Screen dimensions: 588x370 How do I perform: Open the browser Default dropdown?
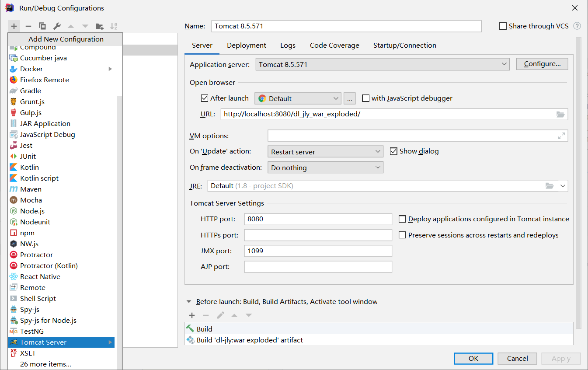[x=298, y=98]
